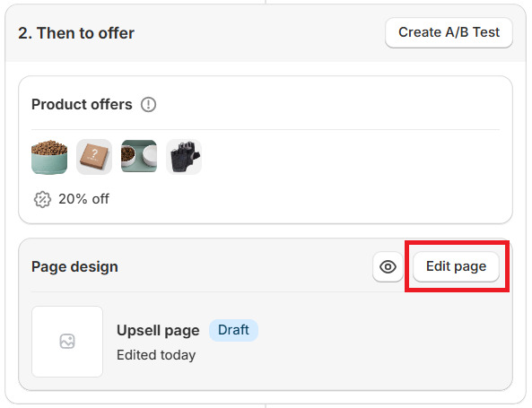Click the Upsell page title
Screen dimensions: 532x408
[158, 330]
